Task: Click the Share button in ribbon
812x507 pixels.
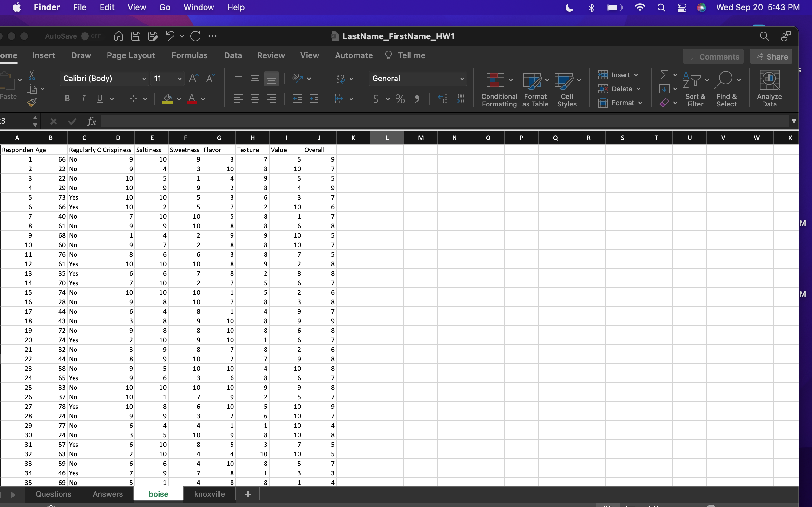Action: click(772, 57)
